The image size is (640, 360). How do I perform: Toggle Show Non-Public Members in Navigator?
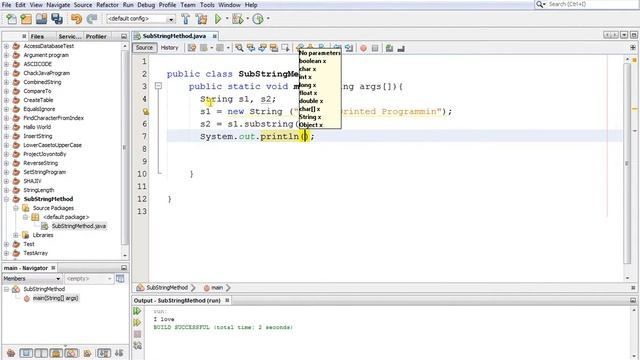pyautogui.click(x=56, y=353)
